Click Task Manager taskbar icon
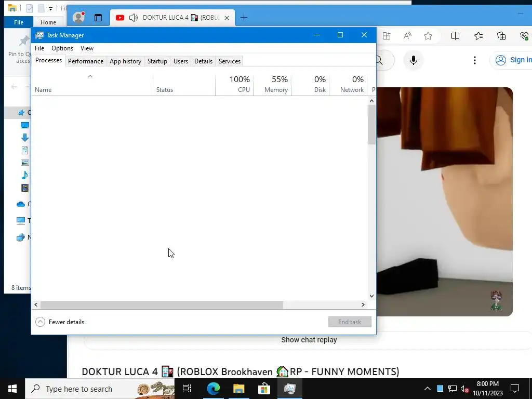The image size is (532, 399). pyautogui.click(x=290, y=389)
